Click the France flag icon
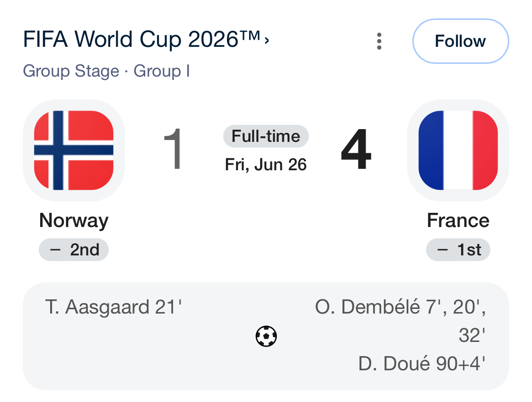This screenshot has width=532, height=402. 458,150
